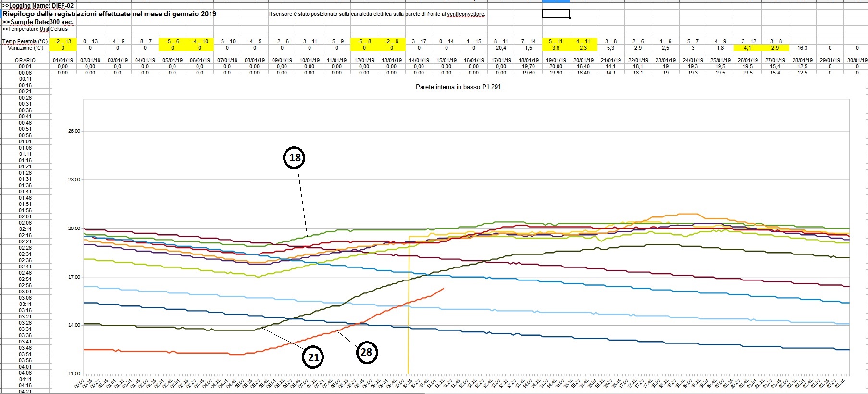This screenshot has width=868, height=394.
Task: Select the Variazione value 20,4 cell
Action: click(501, 48)
